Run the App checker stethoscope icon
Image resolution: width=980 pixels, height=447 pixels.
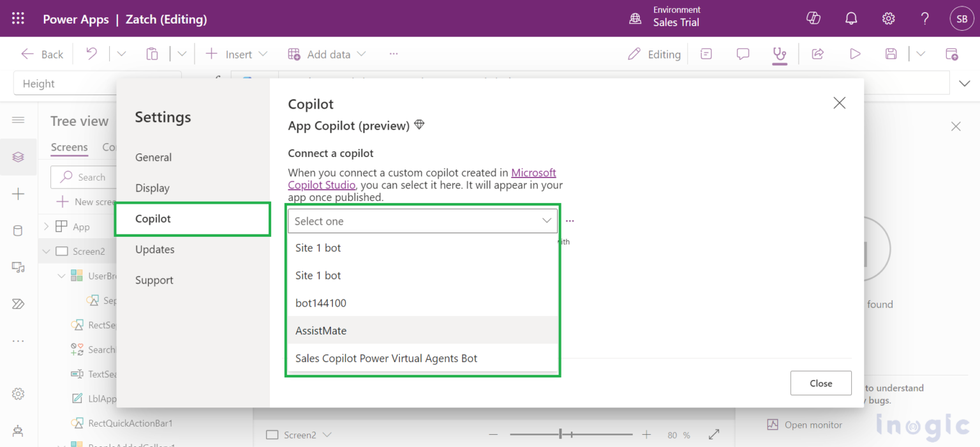tap(779, 54)
